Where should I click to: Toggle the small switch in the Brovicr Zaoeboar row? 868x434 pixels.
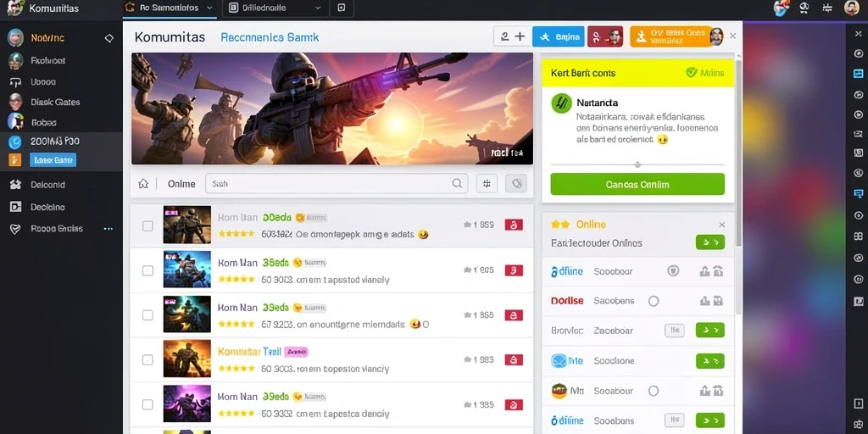click(x=674, y=331)
